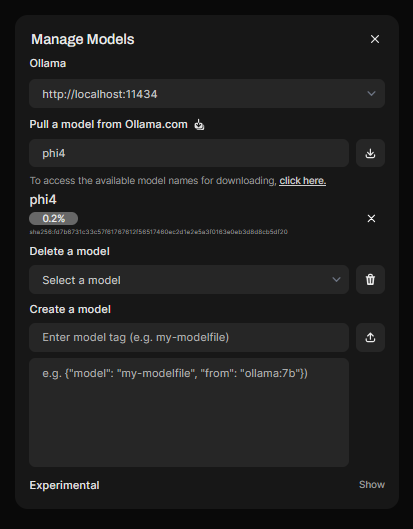The image size is (413, 529).
Task: Click the phi4 download name above progress bar
Action: pos(43,200)
